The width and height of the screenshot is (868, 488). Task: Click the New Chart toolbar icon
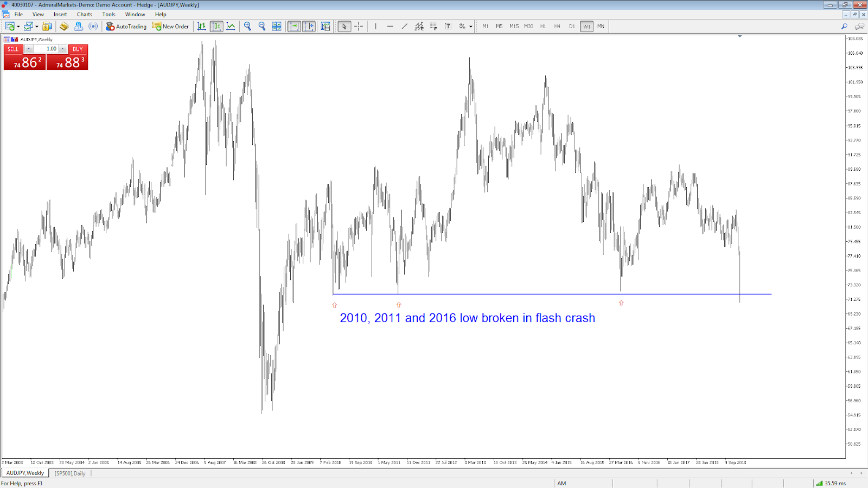[x=9, y=26]
